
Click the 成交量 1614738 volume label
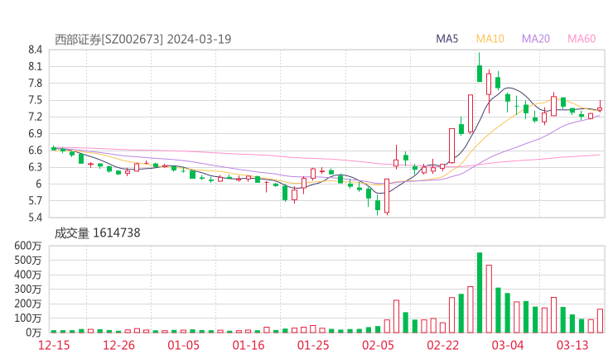97,233
